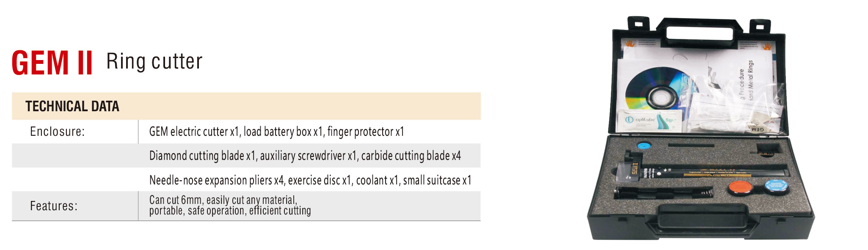Screen dimensions: 868x250
Task: Click the Needle-nose expansion pliers row
Action: coord(309,180)
